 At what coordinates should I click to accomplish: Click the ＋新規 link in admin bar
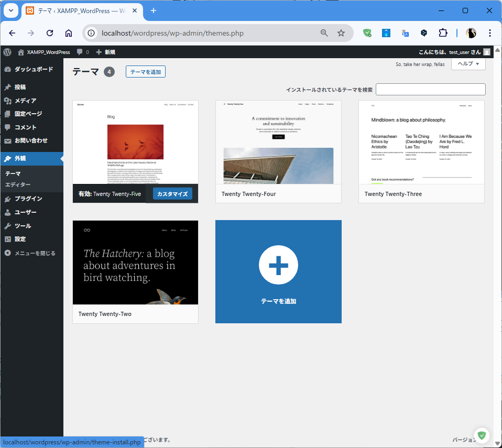(x=105, y=52)
